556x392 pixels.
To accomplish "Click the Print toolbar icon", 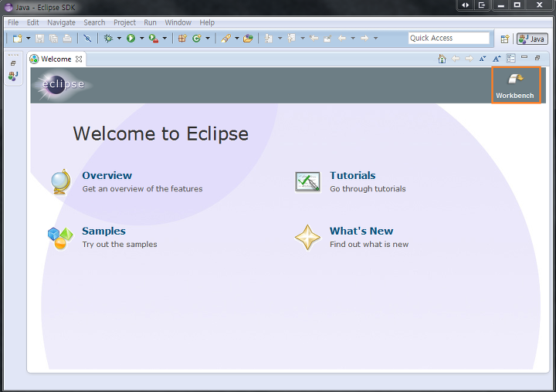I will [x=67, y=39].
